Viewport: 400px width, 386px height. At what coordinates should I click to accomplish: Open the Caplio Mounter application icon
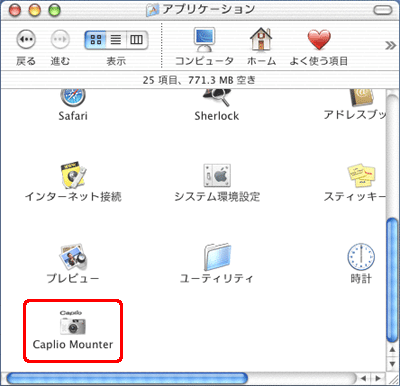pyautogui.click(x=73, y=322)
